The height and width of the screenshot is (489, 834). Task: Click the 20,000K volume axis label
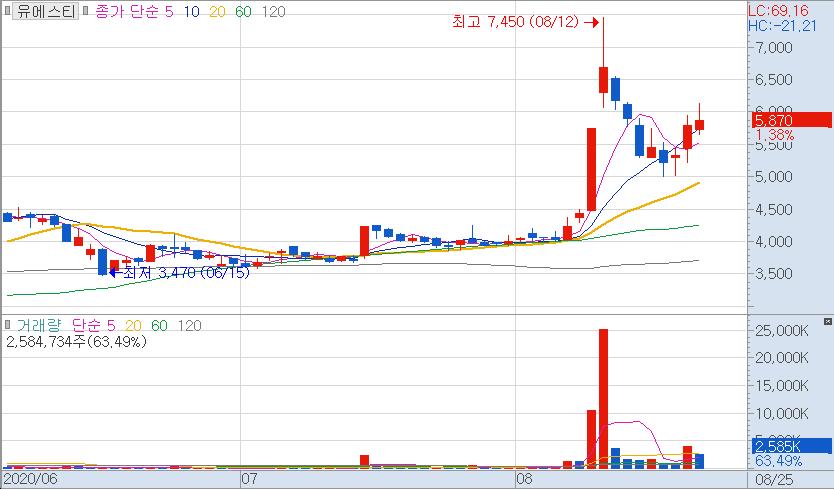tap(782, 358)
